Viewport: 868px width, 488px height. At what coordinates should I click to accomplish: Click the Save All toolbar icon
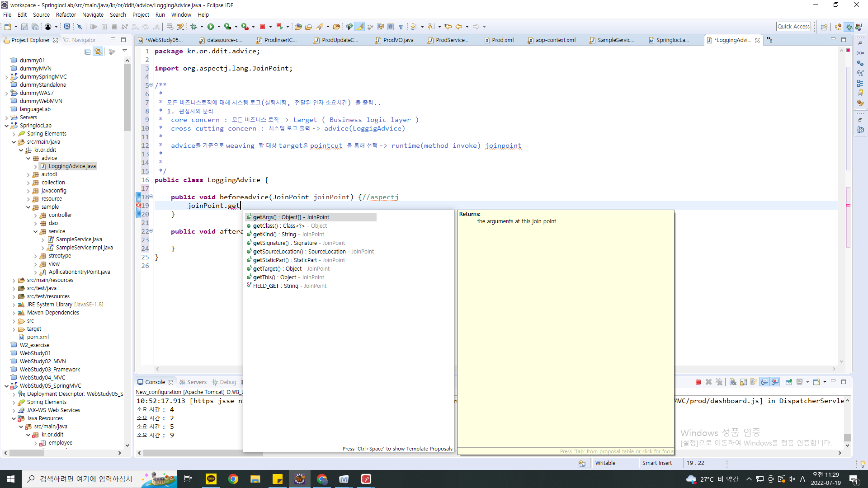35,27
